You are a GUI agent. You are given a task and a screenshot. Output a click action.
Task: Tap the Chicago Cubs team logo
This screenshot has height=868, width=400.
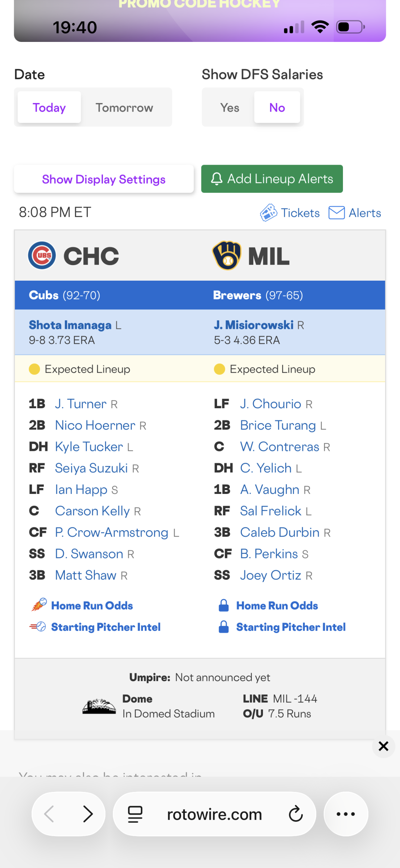42,255
